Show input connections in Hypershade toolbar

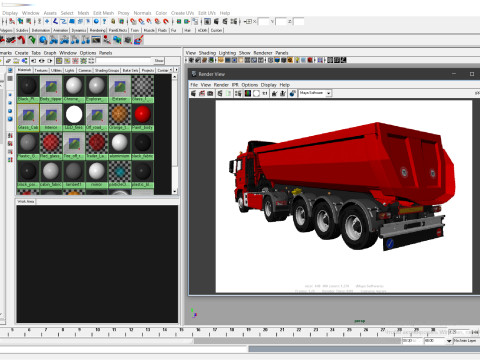pos(33,61)
